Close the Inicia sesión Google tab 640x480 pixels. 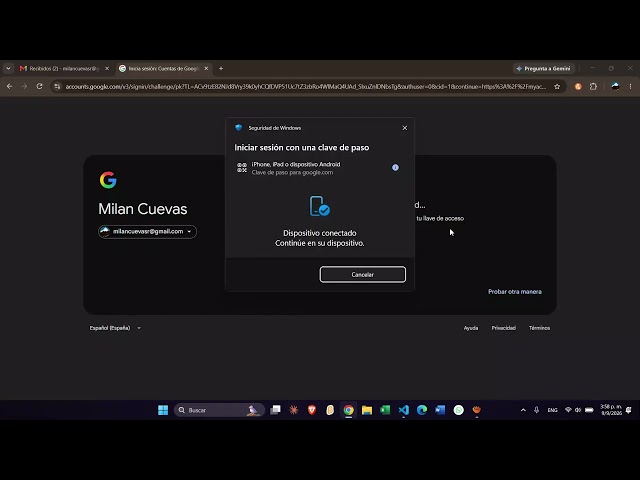206,69
